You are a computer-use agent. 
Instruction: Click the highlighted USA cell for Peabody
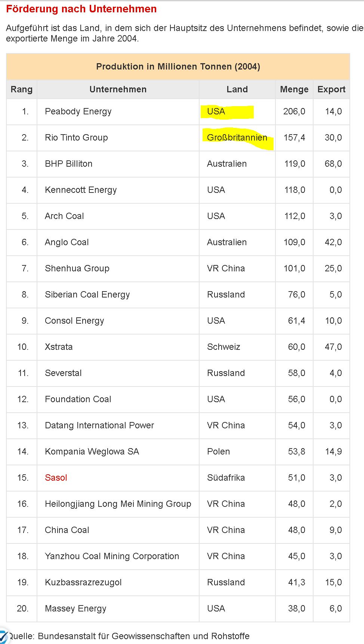(216, 111)
